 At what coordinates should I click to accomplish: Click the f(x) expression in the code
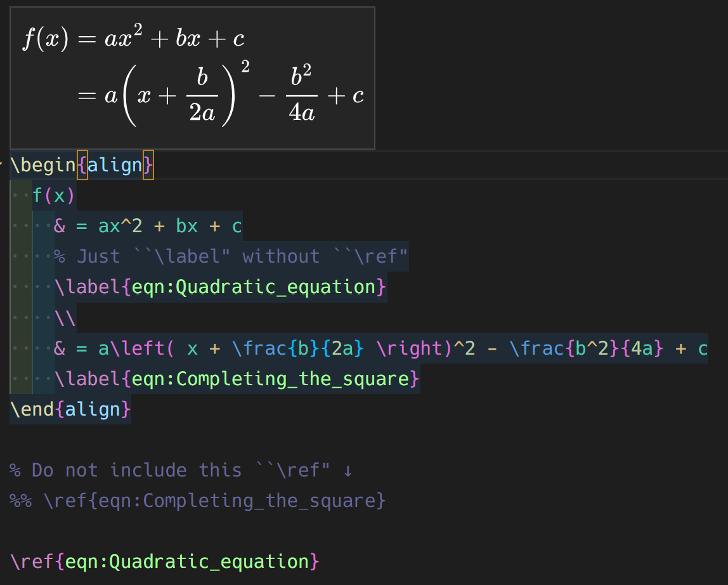54,195
